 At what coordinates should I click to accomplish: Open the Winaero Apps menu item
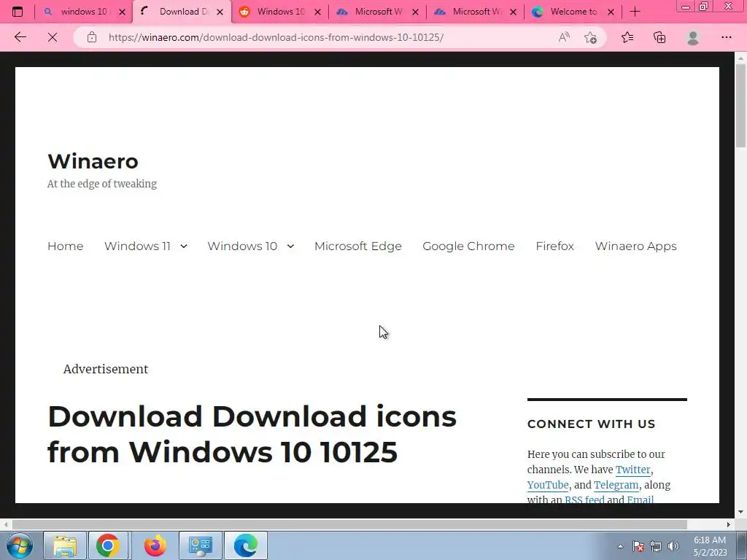(635, 246)
